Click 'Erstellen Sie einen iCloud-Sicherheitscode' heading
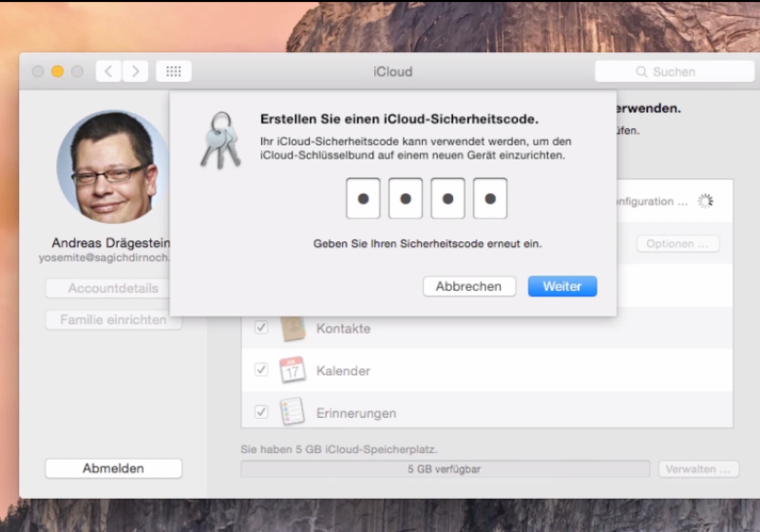 399,119
